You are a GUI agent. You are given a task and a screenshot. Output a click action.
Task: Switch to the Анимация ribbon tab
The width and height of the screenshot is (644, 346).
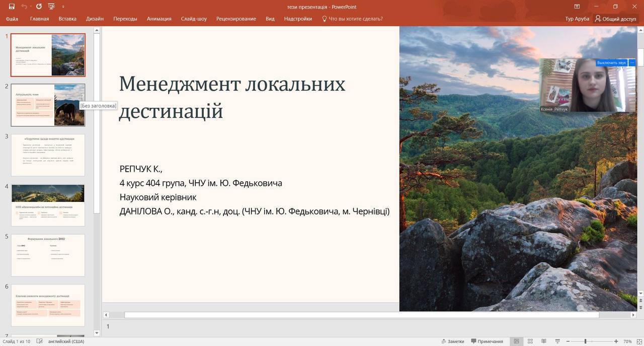(x=159, y=19)
